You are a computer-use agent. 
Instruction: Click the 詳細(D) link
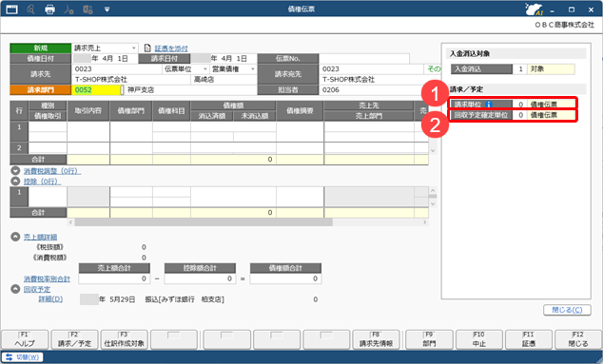click(x=50, y=299)
